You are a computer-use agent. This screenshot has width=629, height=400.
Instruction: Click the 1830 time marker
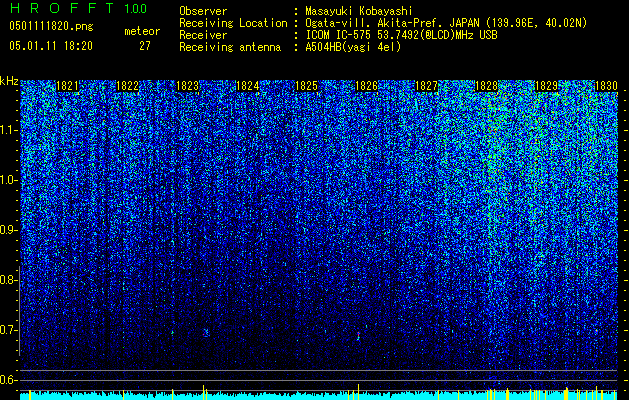click(x=606, y=86)
